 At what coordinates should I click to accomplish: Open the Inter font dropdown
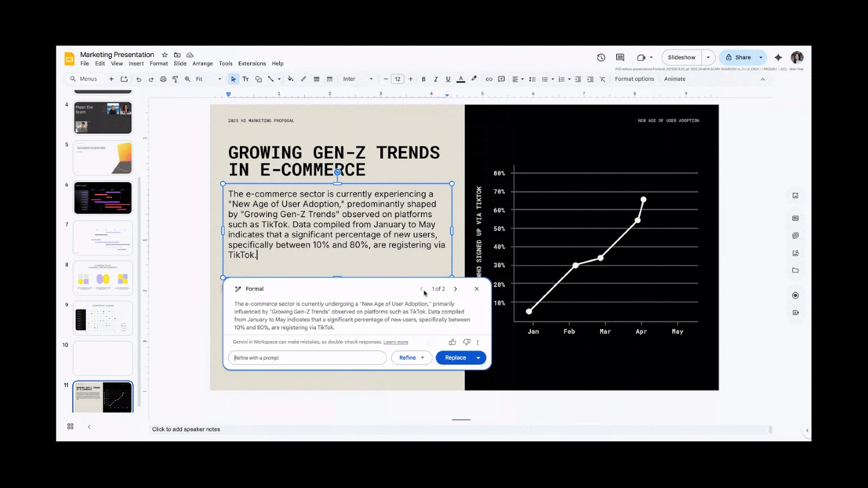click(x=358, y=79)
